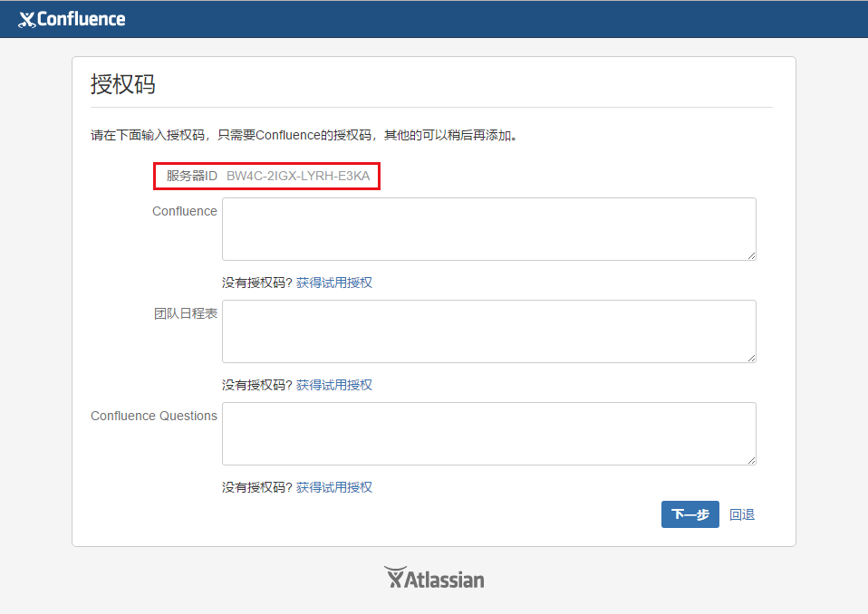
Task: Click the Confluence logo in header
Action: coord(72,19)
